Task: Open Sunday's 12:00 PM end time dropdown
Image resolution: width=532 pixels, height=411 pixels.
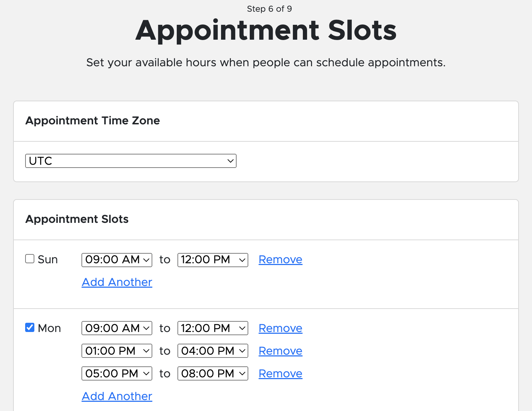Action: click(x=213, y=260)
